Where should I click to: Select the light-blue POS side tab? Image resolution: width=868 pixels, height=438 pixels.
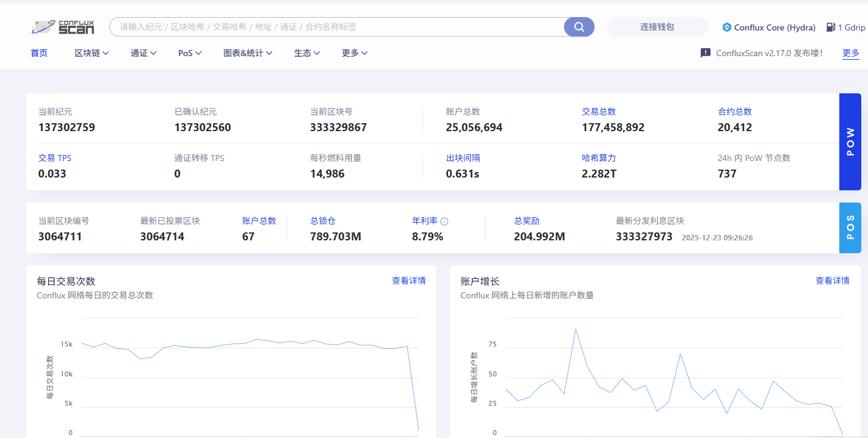pos(850,228)
